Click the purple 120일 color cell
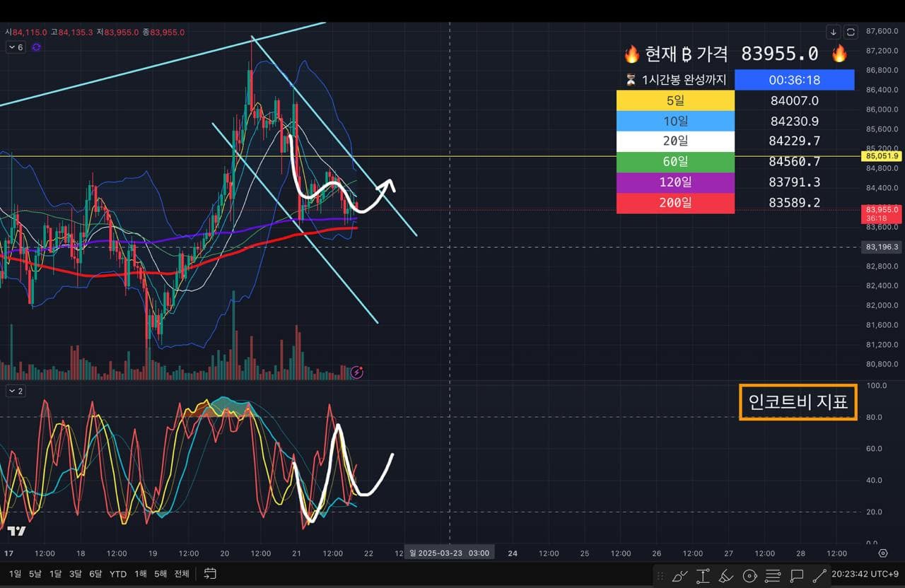The width and height of the screenshot is (905, 588). pos(675,182)
